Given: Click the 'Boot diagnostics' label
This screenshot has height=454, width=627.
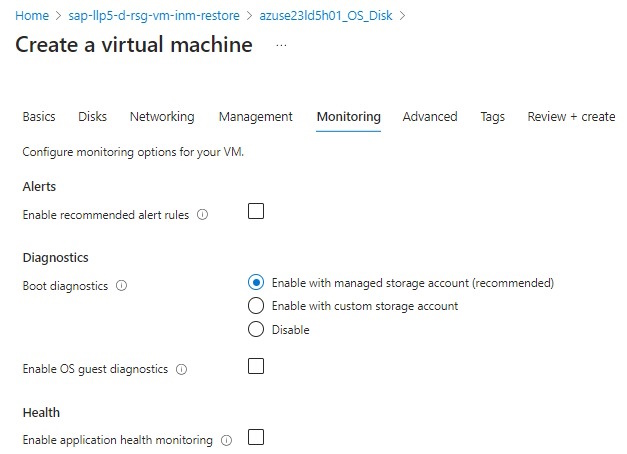Looking at the screenshot, I should point(65,286).
